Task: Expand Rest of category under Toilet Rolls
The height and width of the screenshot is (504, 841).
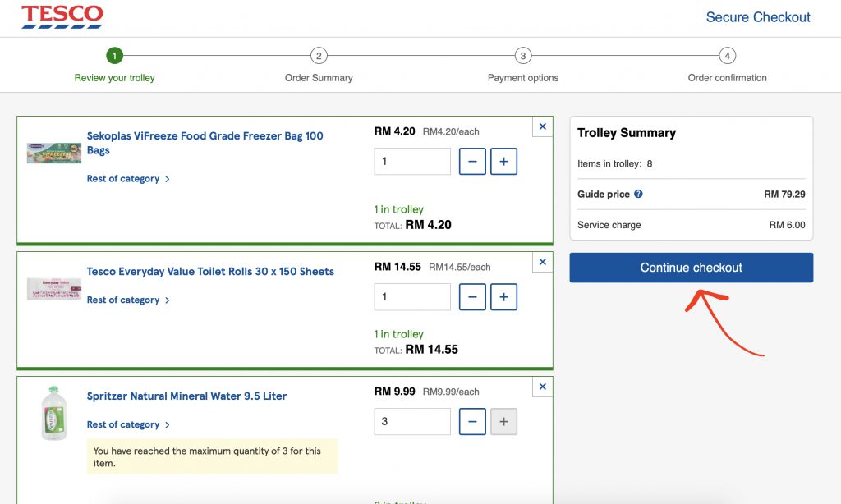Action: point(128,300)
